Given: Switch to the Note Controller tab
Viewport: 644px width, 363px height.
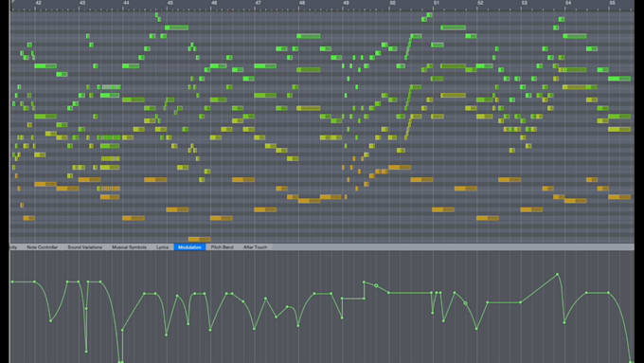Looking at the screenshot, I should 42,247.
